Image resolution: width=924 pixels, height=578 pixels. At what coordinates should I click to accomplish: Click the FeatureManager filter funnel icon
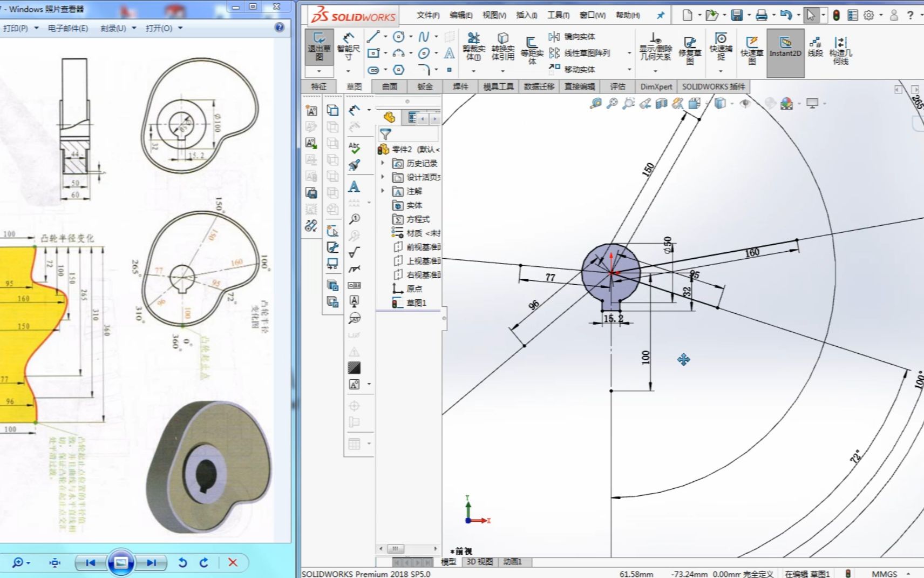point(385,134)
